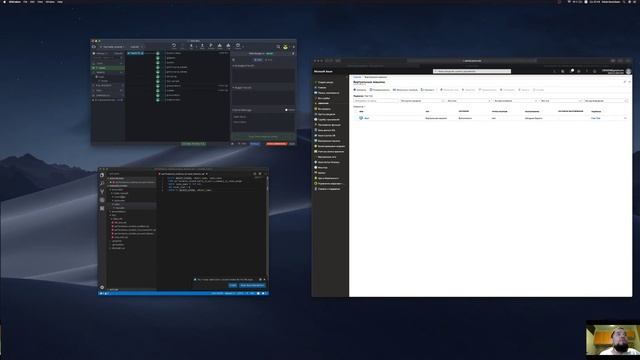Click Create a resource in Azure sidebar
Image resolution: width=640 pixels, height=360 pixels.
pyautogui.click(x=325, y=82)
